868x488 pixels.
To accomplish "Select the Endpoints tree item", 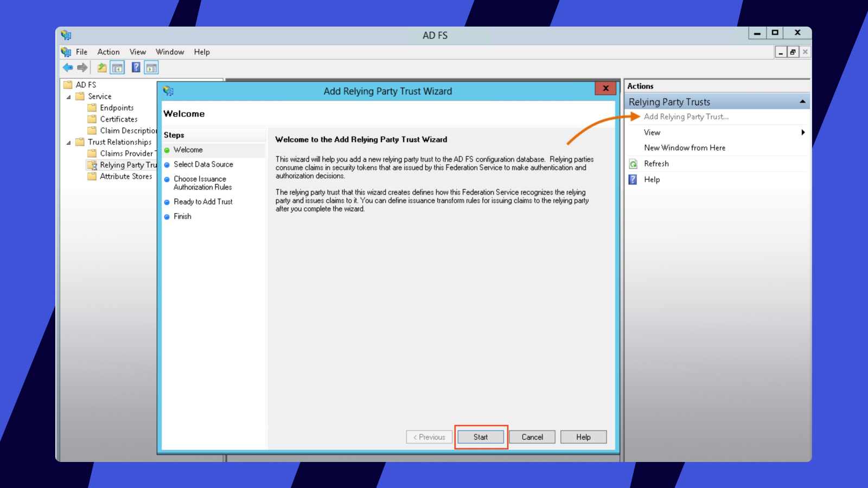I will 117,108.
